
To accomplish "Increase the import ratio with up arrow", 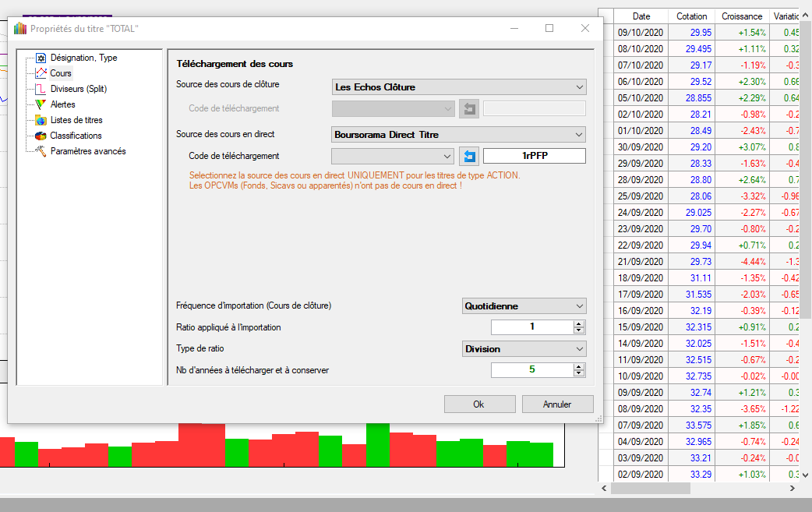I will click(x=578, y=323).
